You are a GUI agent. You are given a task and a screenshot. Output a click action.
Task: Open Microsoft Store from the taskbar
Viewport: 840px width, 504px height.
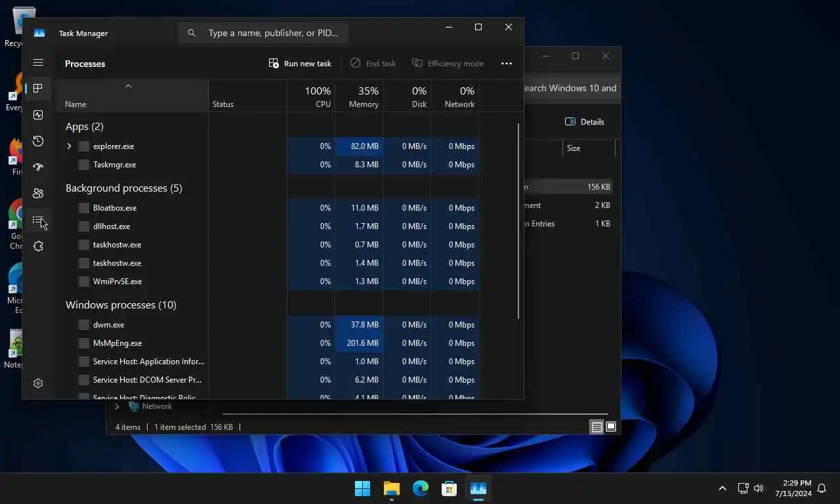pyautogui.click(x=450, y=488)
